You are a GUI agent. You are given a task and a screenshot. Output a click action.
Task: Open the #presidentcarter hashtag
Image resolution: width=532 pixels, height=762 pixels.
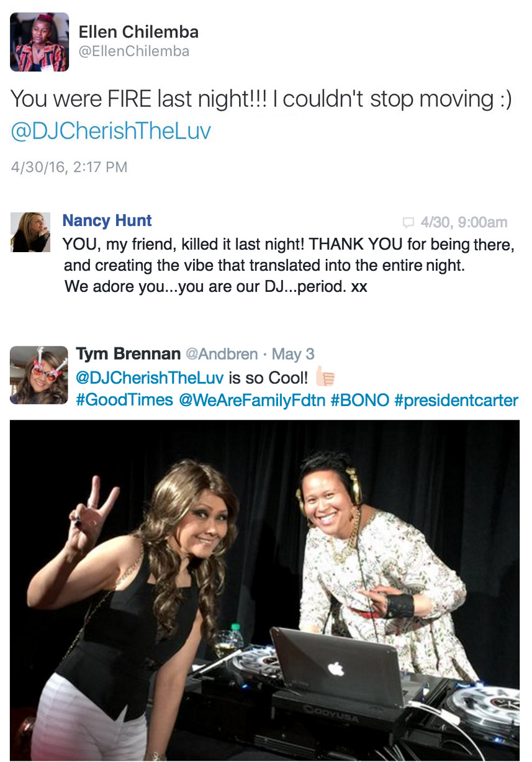[x=456, y=401]
